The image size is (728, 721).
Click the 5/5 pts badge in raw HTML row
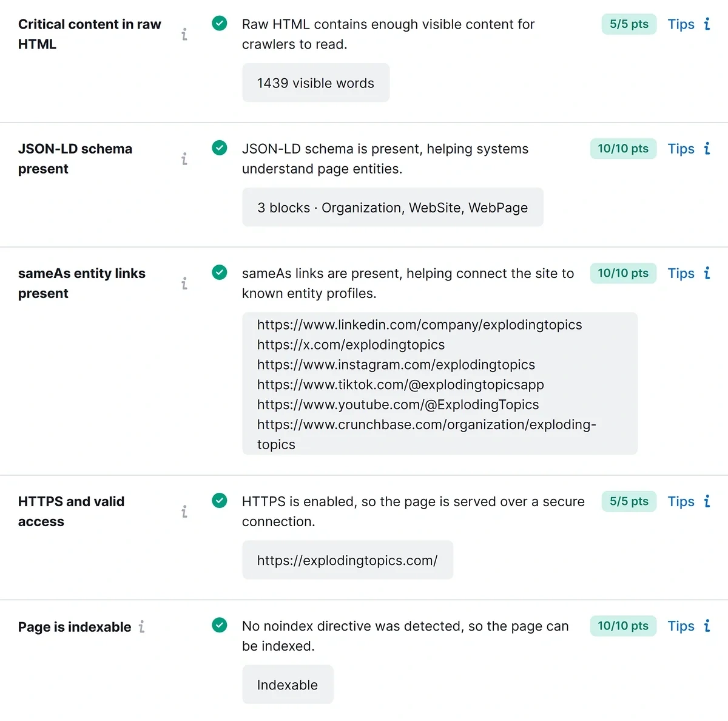point(629,24)
